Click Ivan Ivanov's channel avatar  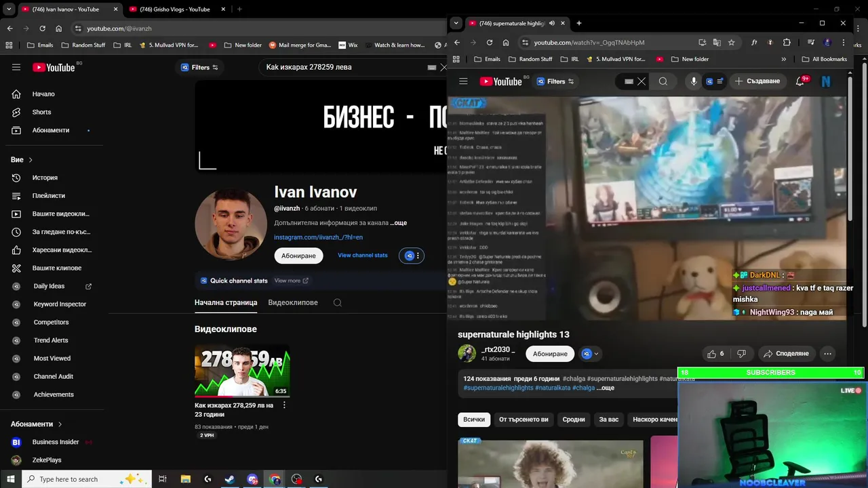[x=231, y=224]
